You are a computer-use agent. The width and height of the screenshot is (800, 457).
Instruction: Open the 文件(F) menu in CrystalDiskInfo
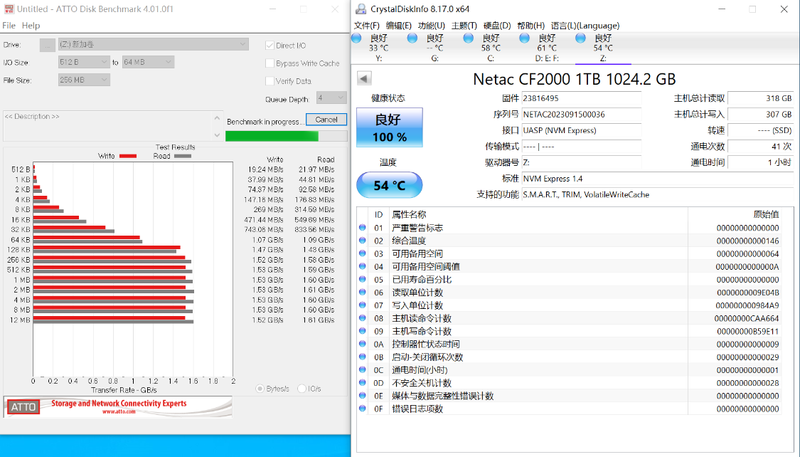(x=366, y=26)
